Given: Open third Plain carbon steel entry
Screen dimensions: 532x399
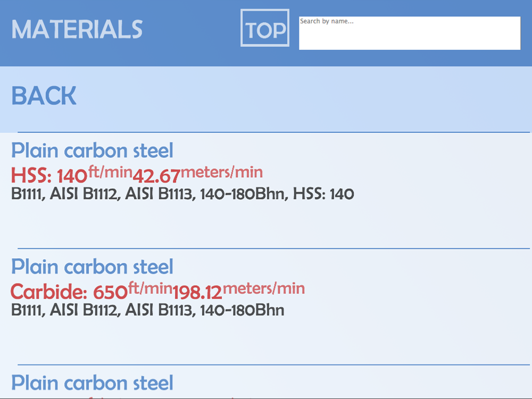Looking at the screenshot, I should click(x=93, y=383).
